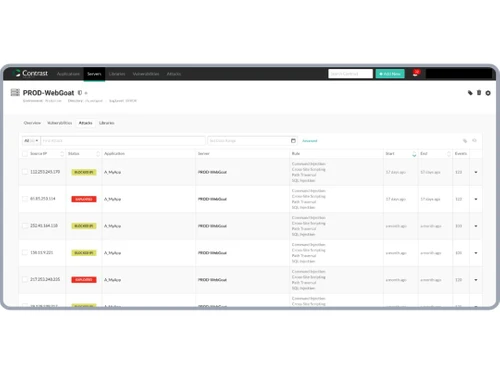Click the tag icon in the server header

[x=470, y=93]
